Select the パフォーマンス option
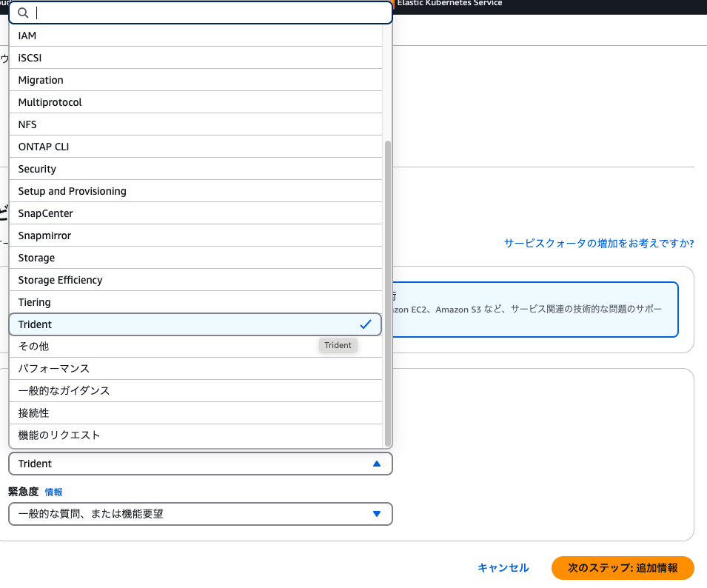This screenshot has width=707, height=588. [195, 368]
